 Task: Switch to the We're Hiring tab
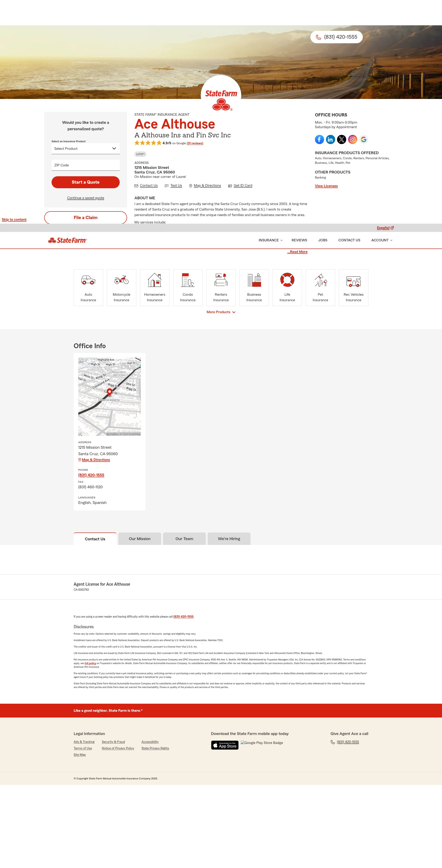point(229,539)
